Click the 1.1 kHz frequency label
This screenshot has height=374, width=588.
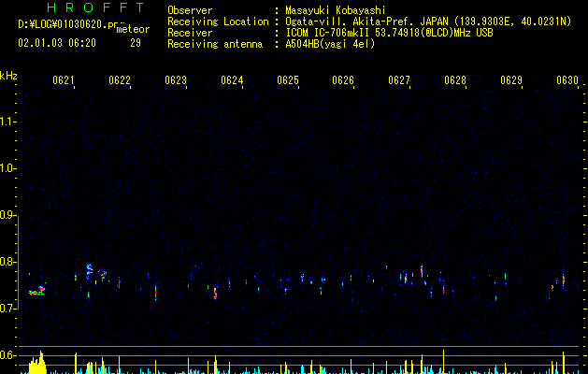7,122
